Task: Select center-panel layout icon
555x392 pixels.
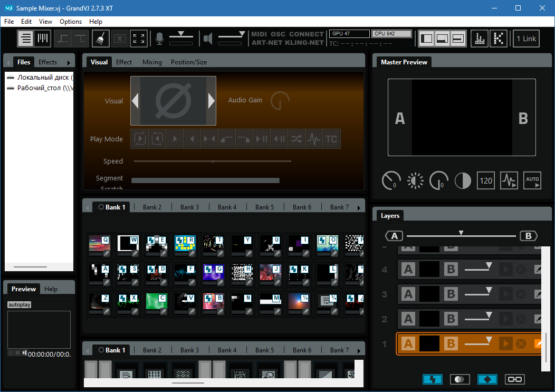Action: 443,39
